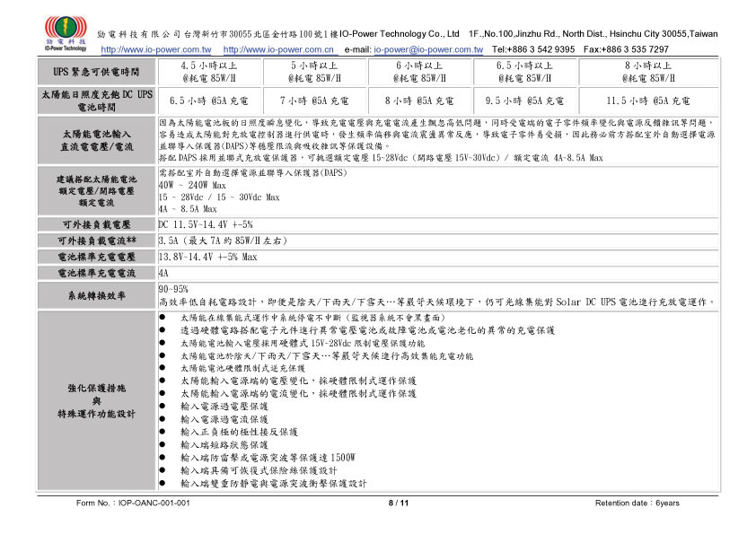Click the '系統轉換效率' header cell

(x=97, y=295)
